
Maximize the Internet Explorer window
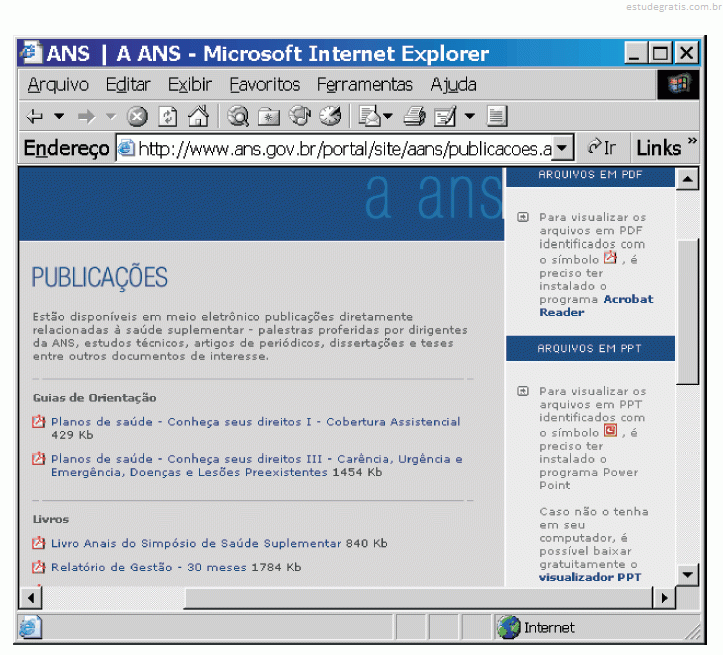tap(660, 53)
